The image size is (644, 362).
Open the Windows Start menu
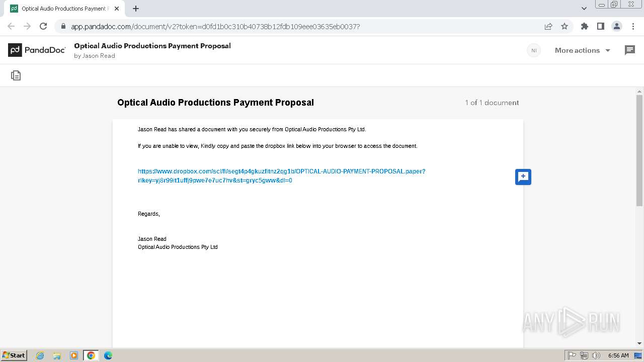14,355
